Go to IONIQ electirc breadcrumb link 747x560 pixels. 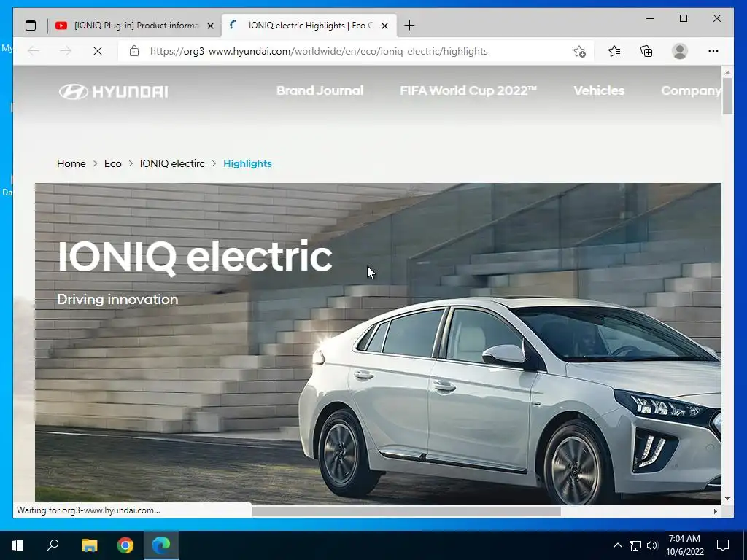[x=172, y=163]
